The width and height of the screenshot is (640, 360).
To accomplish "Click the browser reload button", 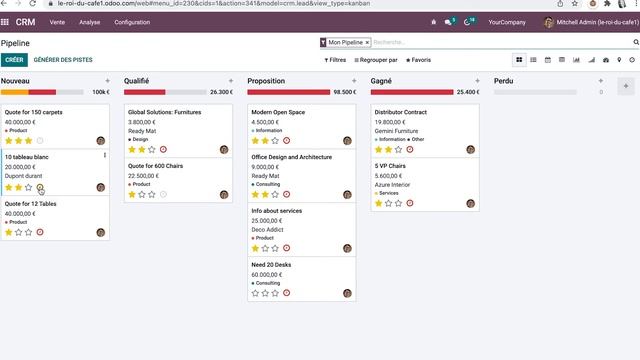I will pos(33,3).
